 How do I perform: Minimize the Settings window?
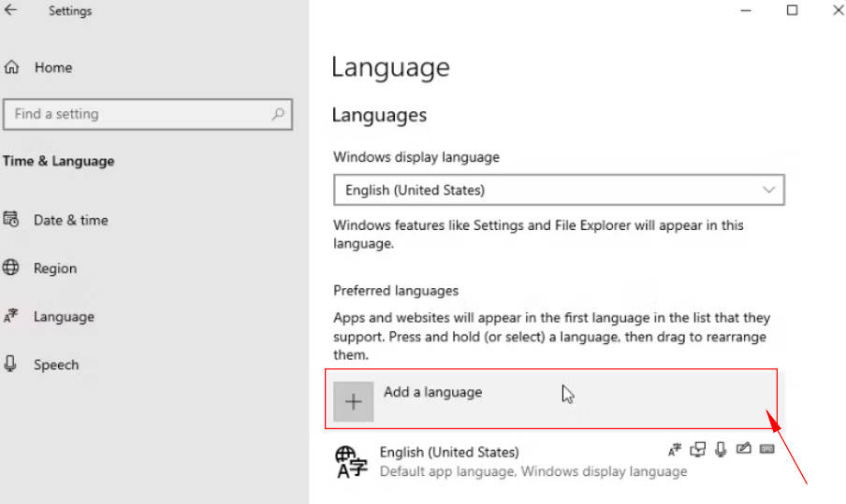(x=746, y=10)
